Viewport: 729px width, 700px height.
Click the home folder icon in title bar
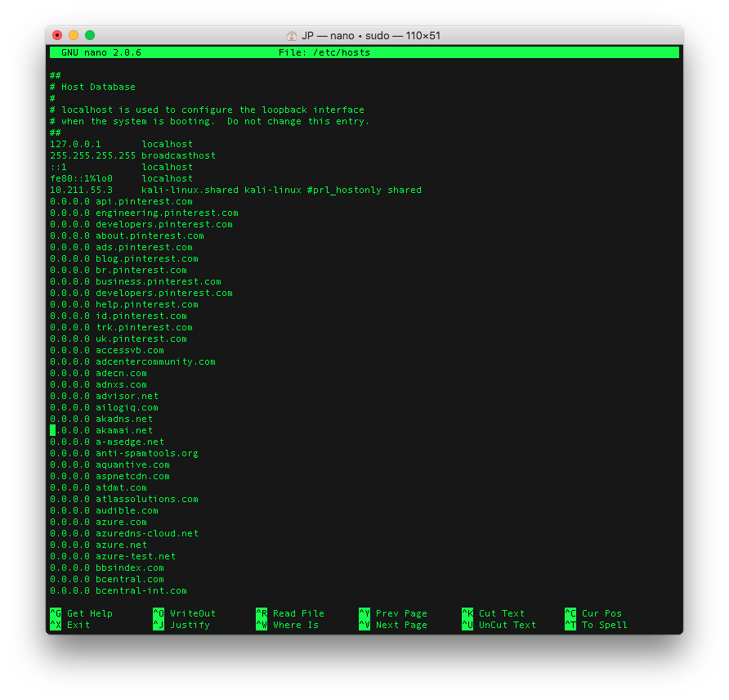pyautogui.click(x=292, y=36)
